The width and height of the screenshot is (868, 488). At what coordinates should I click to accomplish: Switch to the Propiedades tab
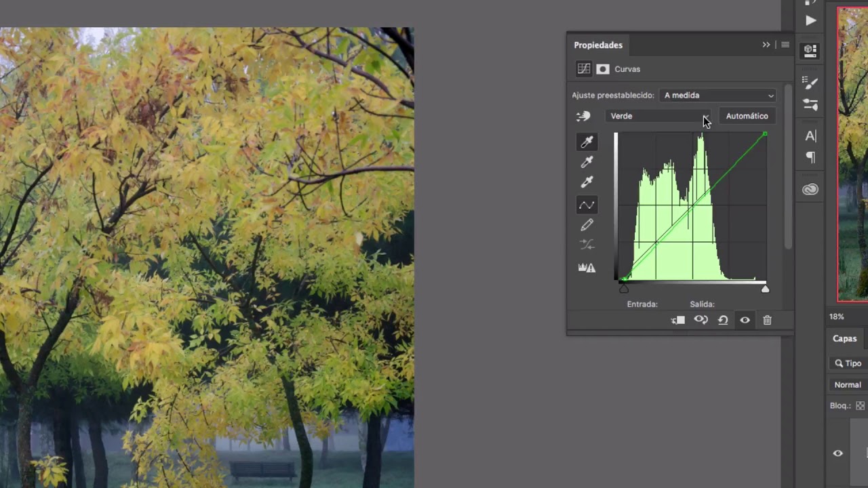[598, 45]
